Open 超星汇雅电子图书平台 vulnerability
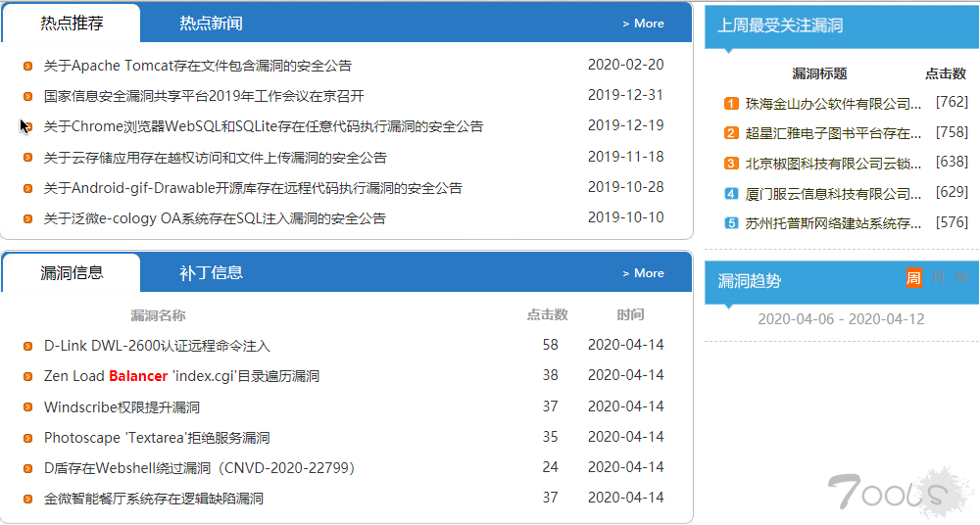The image size is (980, 525). point(833,134)
